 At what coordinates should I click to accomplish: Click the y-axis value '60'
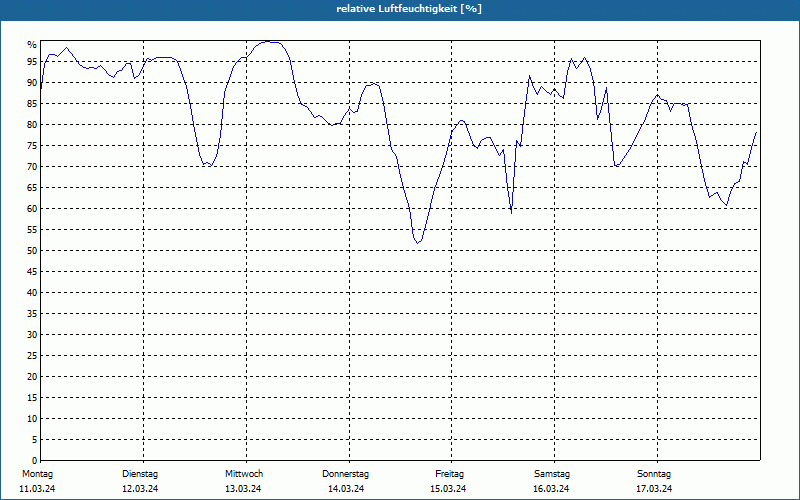tap(32, 209)
